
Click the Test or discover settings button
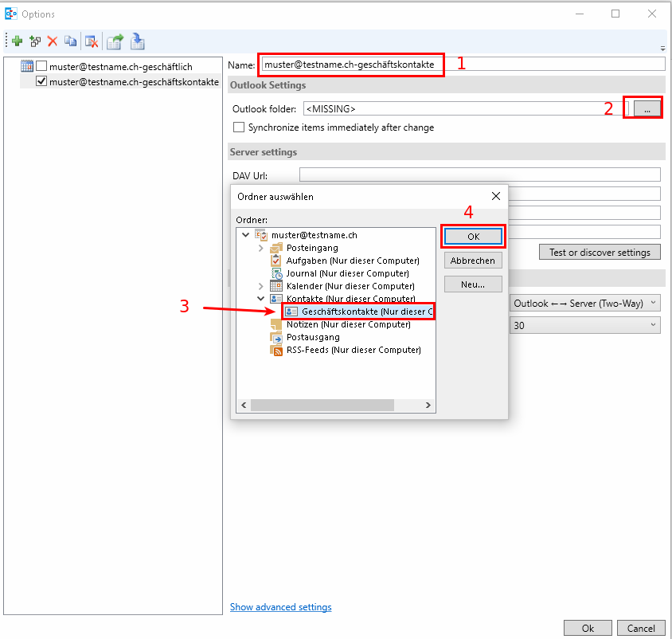pos(600,253)
